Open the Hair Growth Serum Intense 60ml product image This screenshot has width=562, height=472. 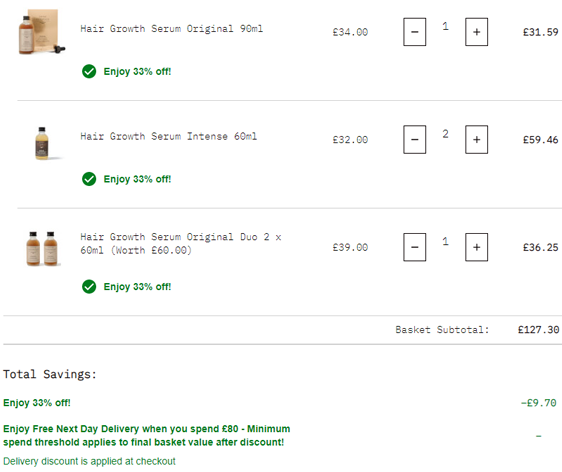42,143
